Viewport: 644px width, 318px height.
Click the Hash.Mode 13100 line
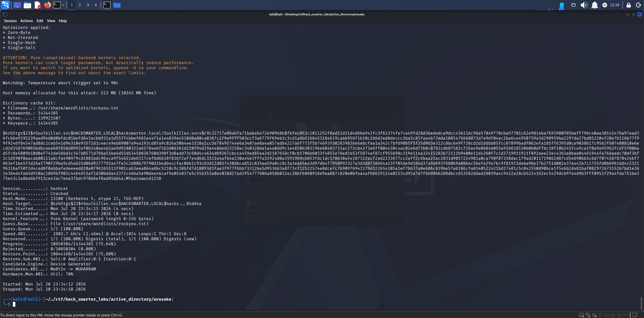point(73,198)
